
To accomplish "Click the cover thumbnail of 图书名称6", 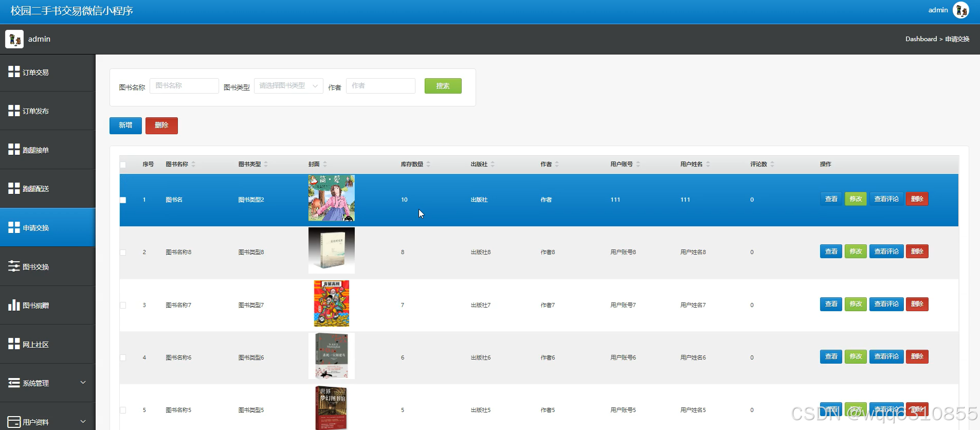I will (332, 356).
